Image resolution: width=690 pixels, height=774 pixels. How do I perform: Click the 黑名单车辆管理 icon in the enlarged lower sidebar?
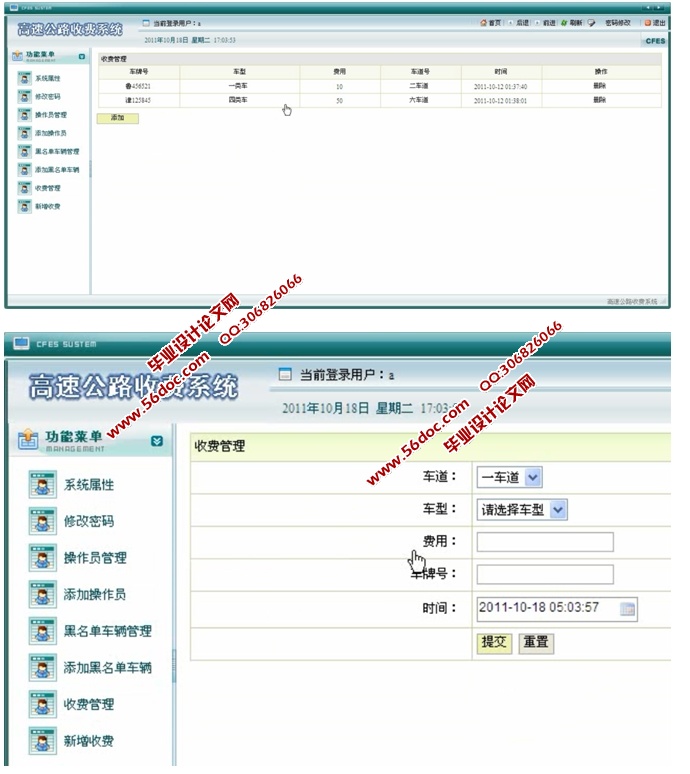click(x=42, y=631)
